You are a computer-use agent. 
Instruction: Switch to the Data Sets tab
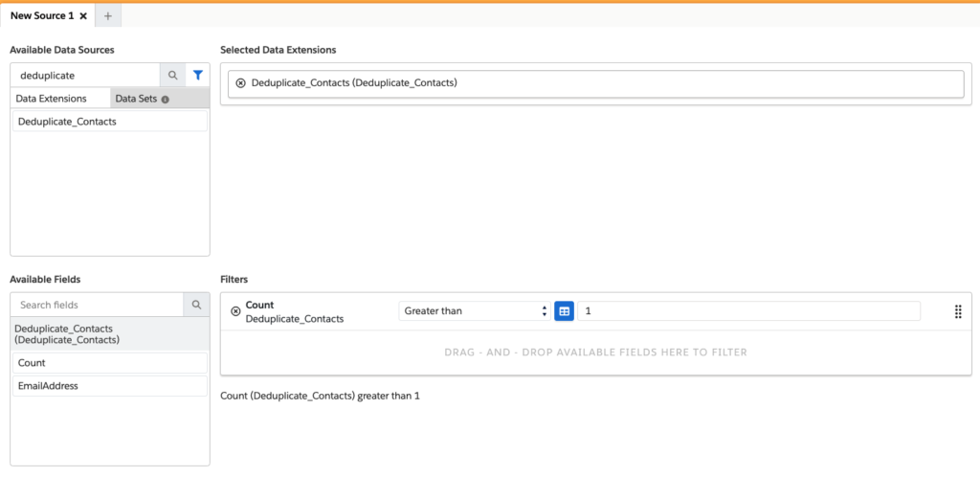point(135,99)
